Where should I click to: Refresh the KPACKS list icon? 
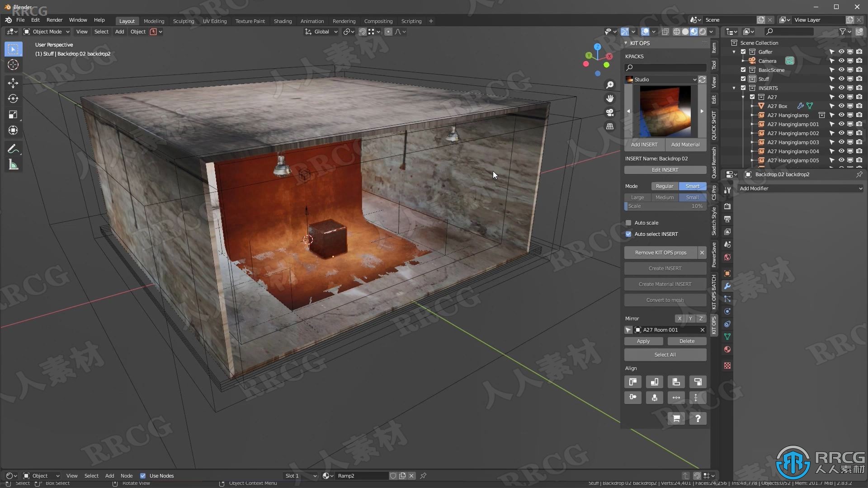(x=702, y=80)
